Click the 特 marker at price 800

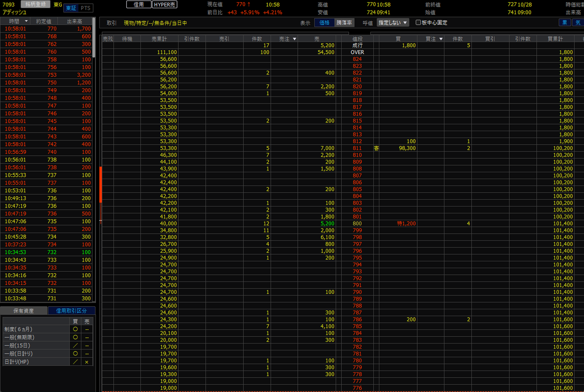point(400,224)
